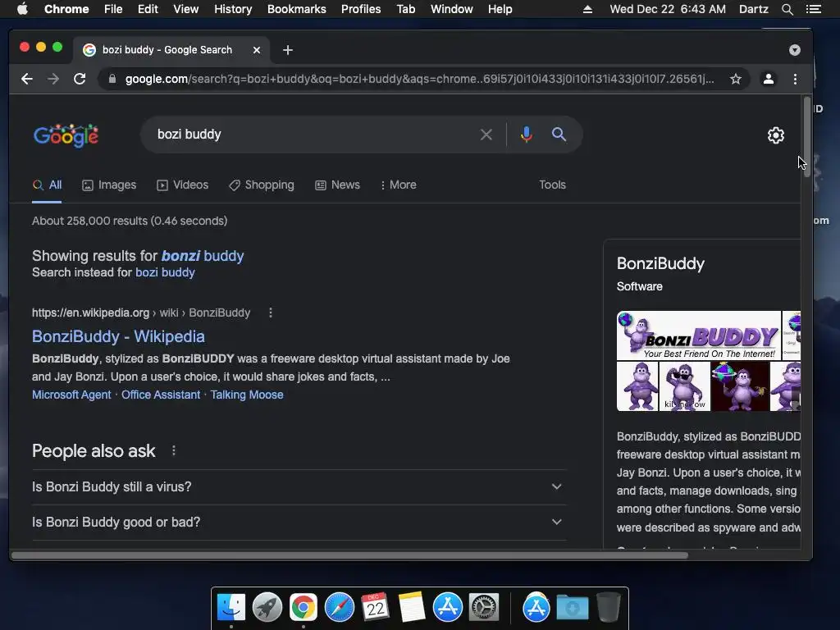Click the Google logo
Viewport: 840px width, 630px height.
click(x=66, y=135)
